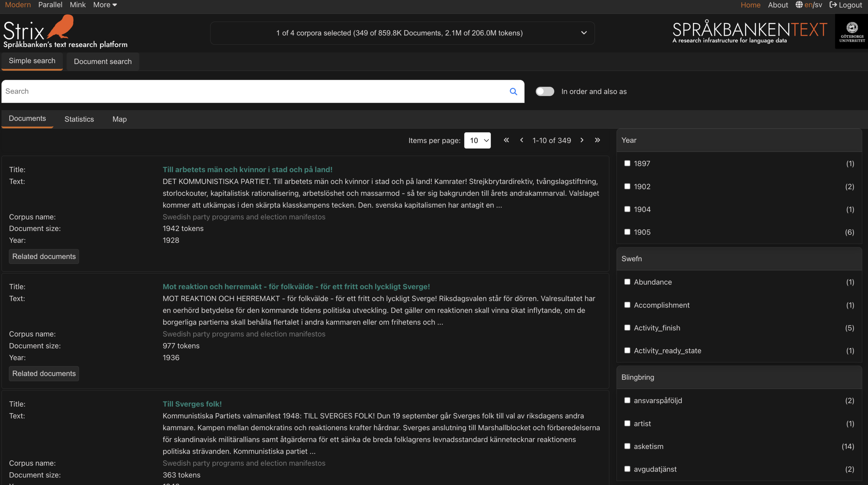The height and width of the screenshot is (485, 868).
Task: Open the corpora selection dropdown
Action: pyautogui.click(x=402, y=33)
